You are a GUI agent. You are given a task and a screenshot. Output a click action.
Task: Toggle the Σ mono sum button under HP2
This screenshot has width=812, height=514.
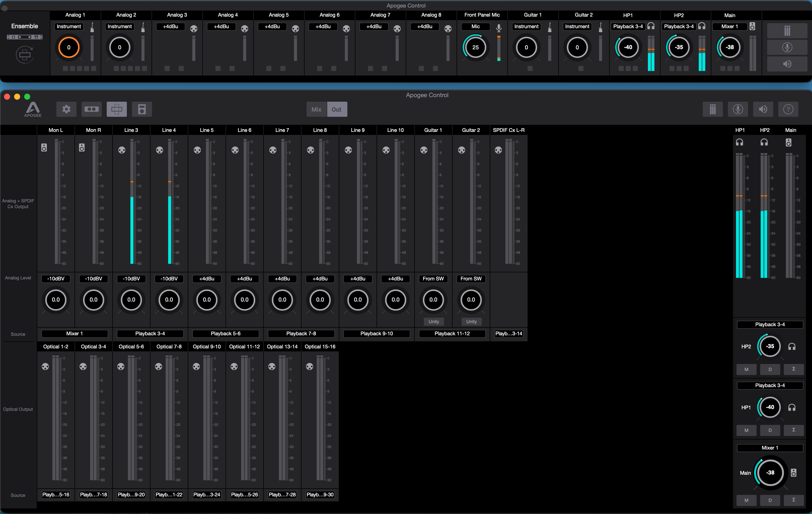click(793, 369)
